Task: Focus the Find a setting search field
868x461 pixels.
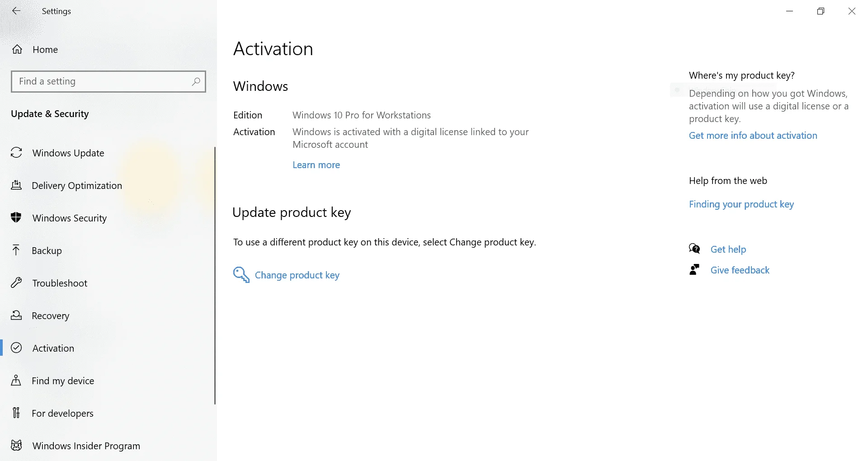Action: (108, 81)
